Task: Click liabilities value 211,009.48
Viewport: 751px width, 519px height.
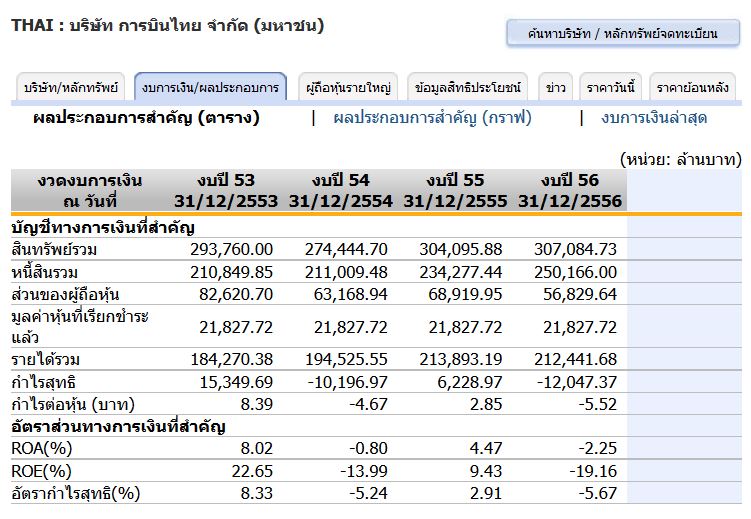Action: (x=346, y=272)
